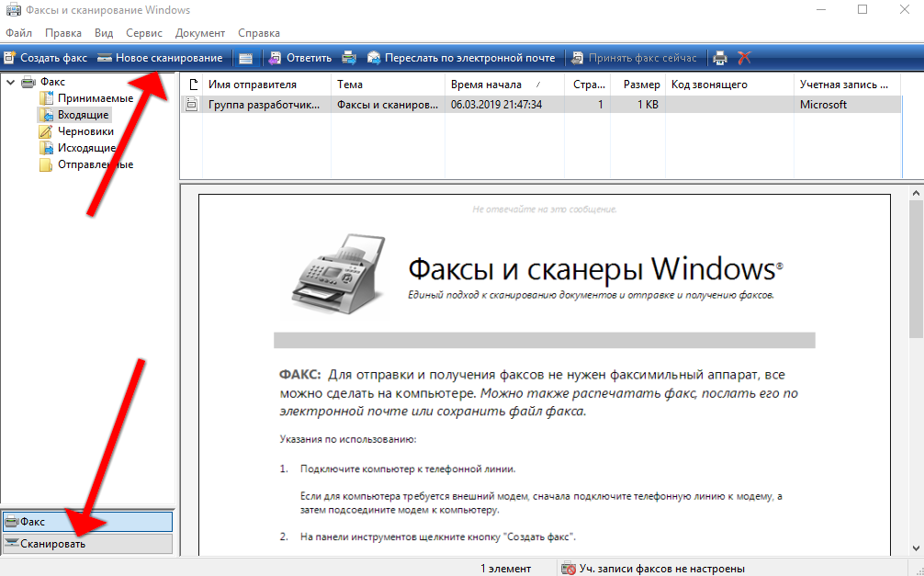Image resolution: width=924 pixels, height=576 pixels.
Task: Click the red delete X icon
Action: coord(744,58)
